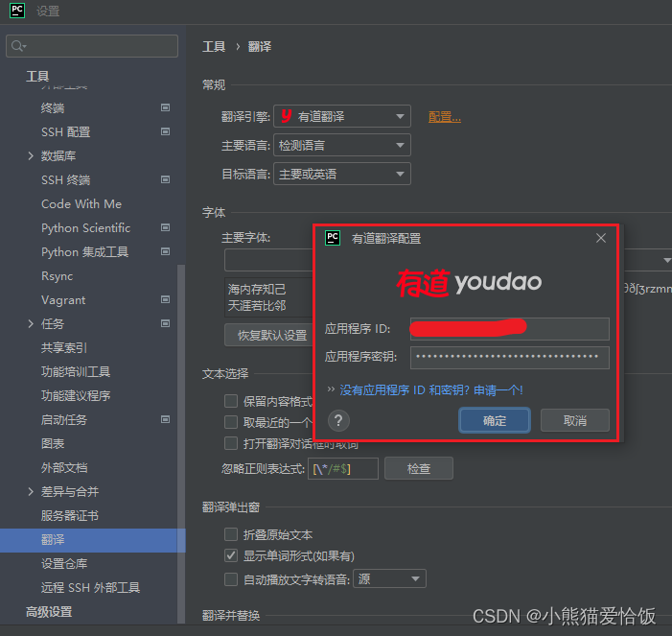The height and width of the screenshot is (636, 672).
Task: Click the project-level icon beside SSH 终端
Action: [165, 179]
